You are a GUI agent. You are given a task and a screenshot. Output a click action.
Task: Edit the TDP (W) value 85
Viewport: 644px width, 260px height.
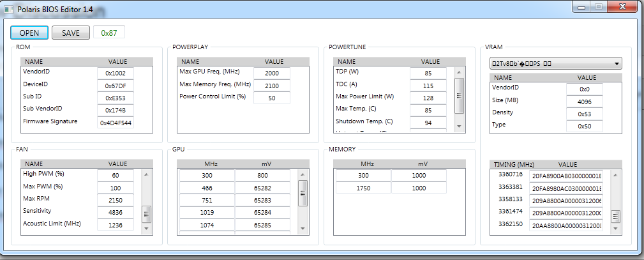[428, 73]
